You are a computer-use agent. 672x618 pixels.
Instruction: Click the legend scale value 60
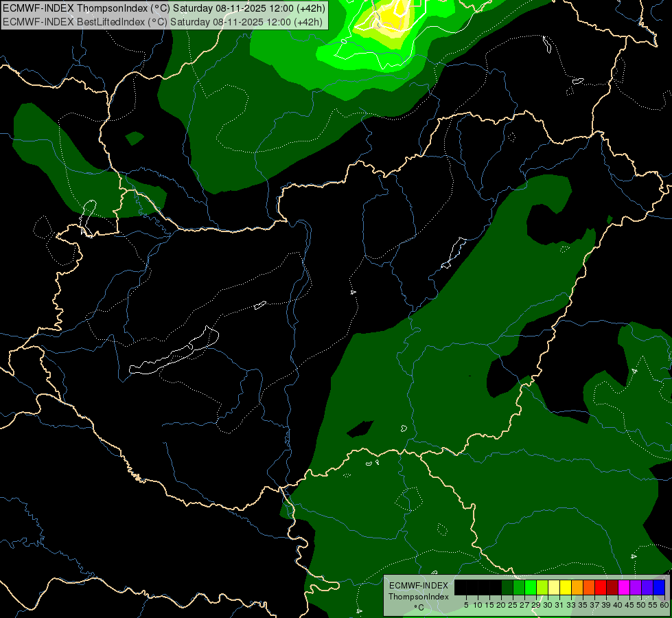pyautogui.click(x=664, y=605)
